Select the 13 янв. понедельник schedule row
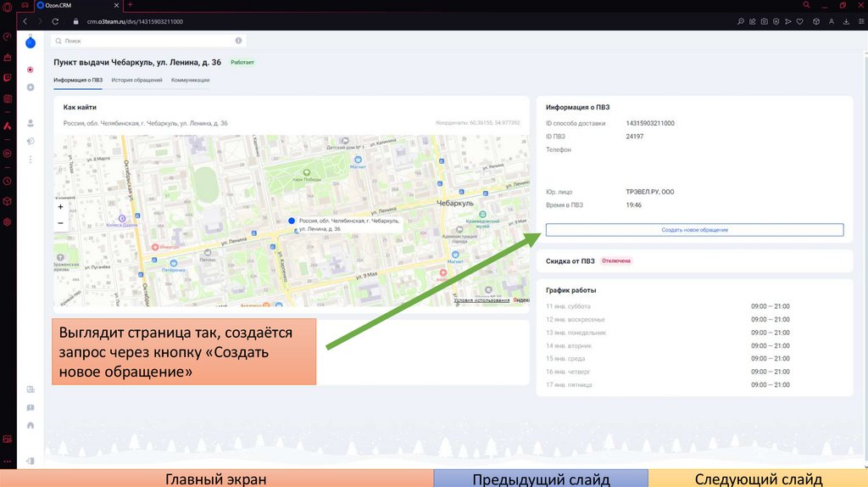The image size is (868, 487). [668, 333]
